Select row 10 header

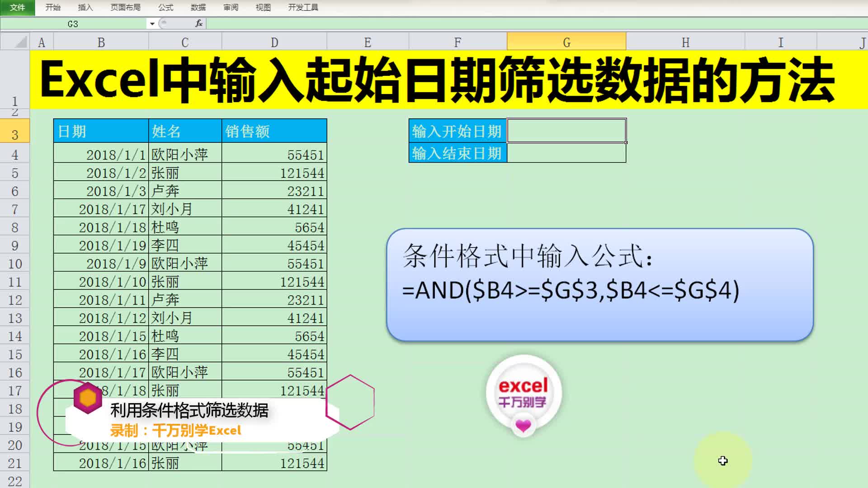pyautogui.click(x=15, y=263)
